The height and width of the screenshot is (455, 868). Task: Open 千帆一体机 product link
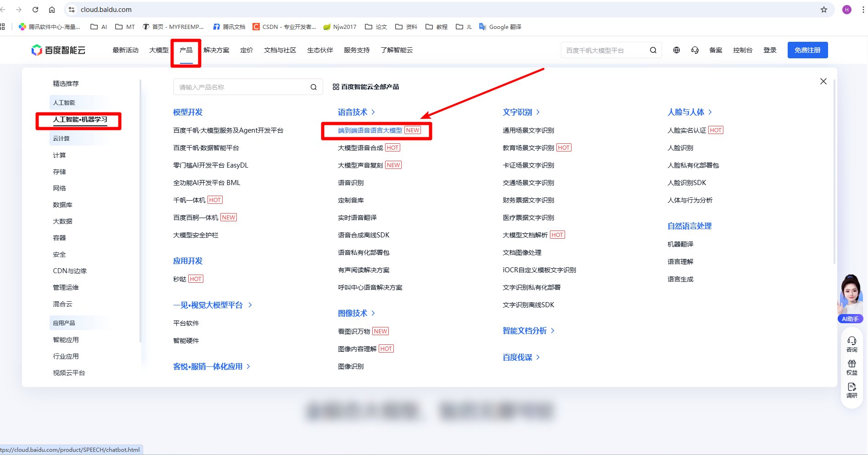point(189,200)
